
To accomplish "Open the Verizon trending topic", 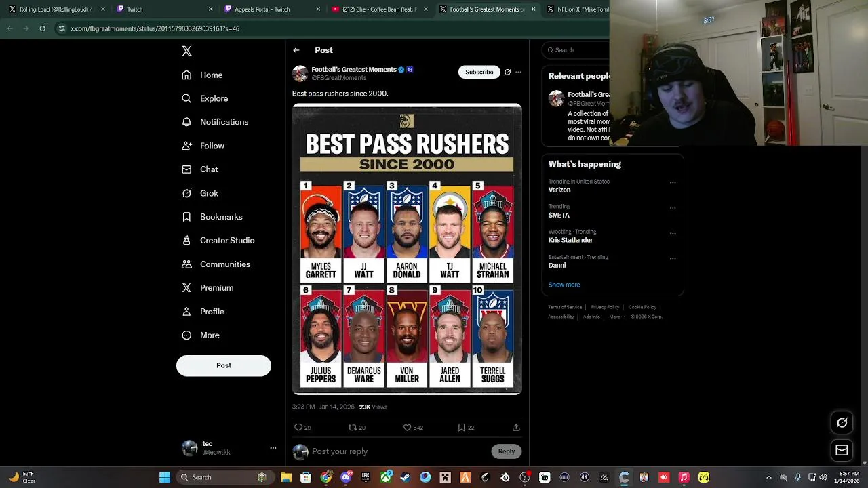I will tap(559, 190).
